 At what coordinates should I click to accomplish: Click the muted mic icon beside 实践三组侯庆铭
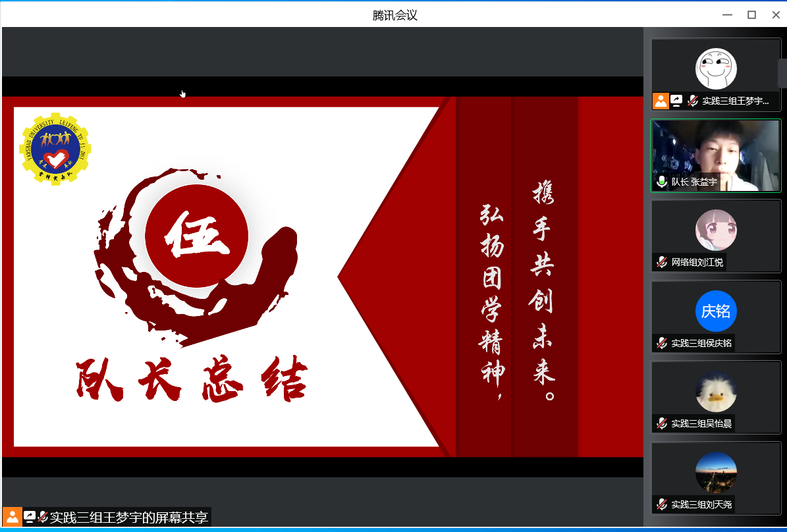[x=661, y=343]
